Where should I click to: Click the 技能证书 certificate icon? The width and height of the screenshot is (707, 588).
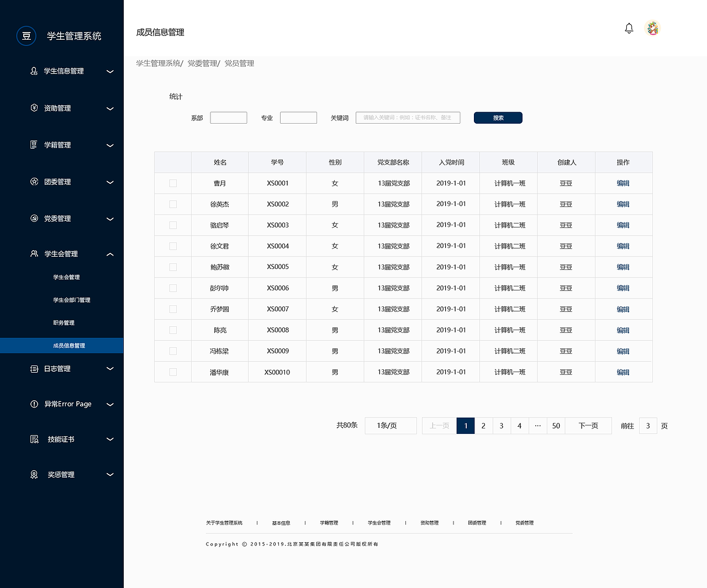click(34, 439)
